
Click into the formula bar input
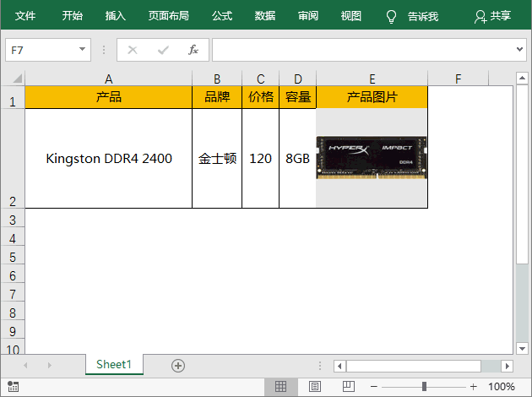pyautogui.click(x=363, y=50)
